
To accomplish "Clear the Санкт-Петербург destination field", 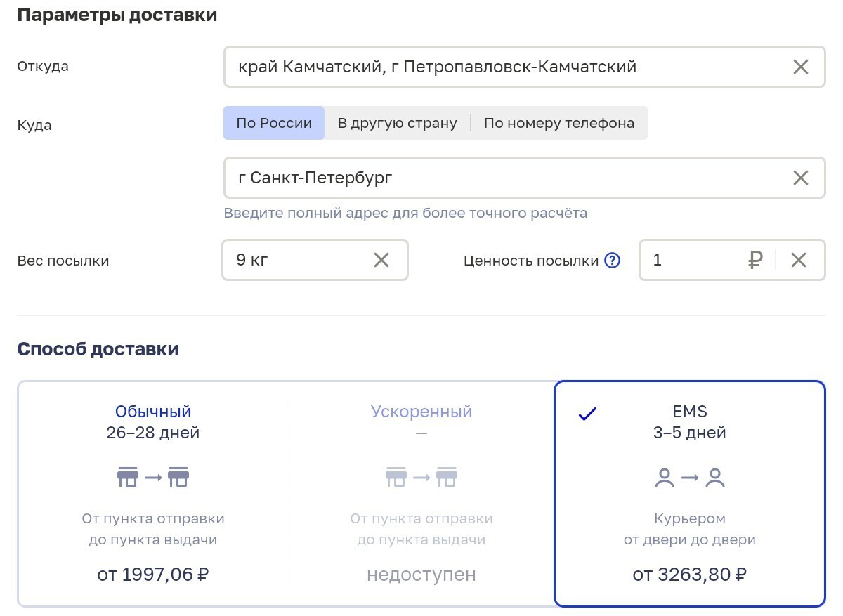I will 800,178.
